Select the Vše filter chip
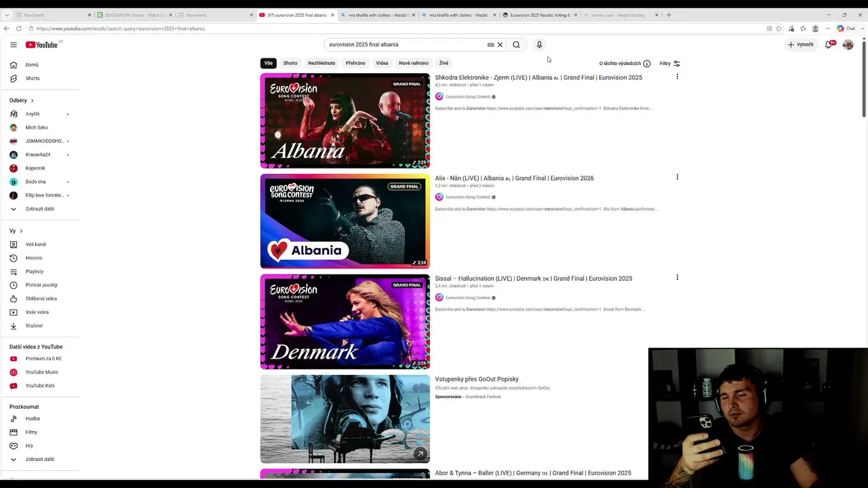Viewport: 868px width, 488px height. 269,63
